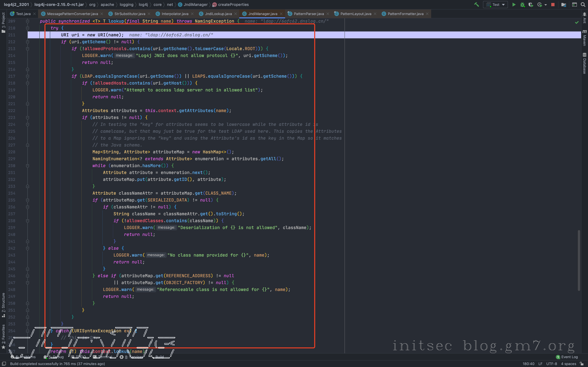The width and height of the screenshot is (588, 367).
Task: Stop the process with the red square
Action: 553,5
